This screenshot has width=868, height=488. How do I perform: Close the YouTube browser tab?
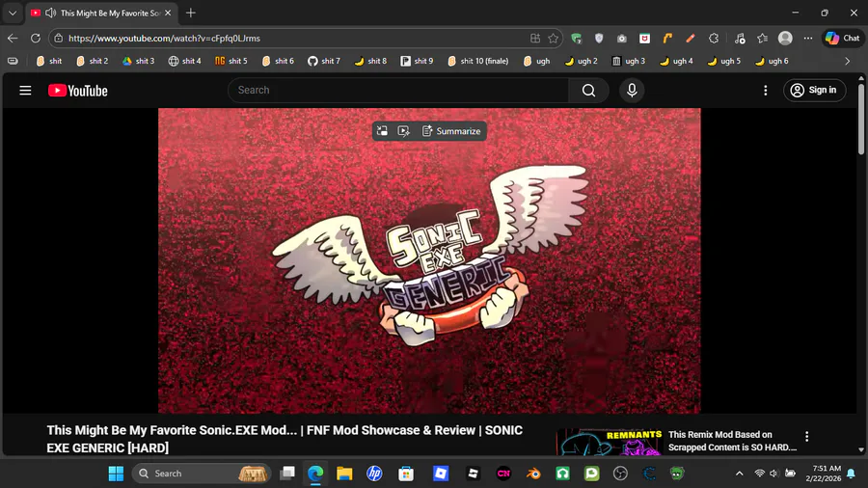coord(168,13)
